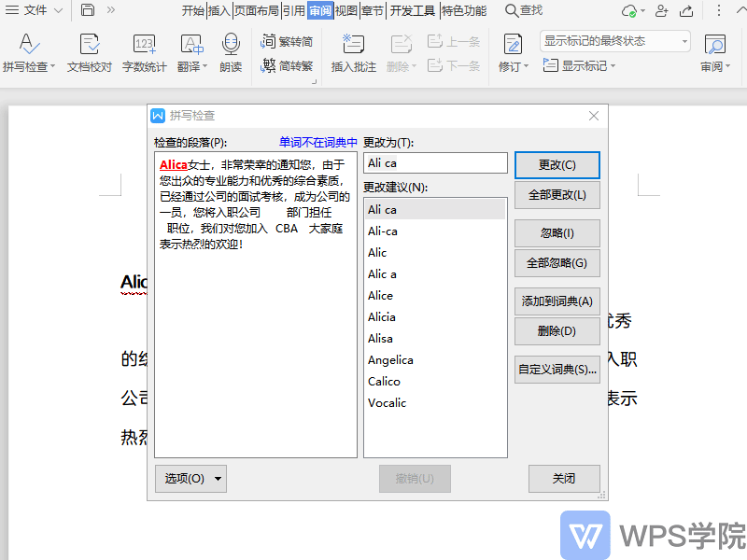Open the 翻译 translate tool

(x=192, y=52)
